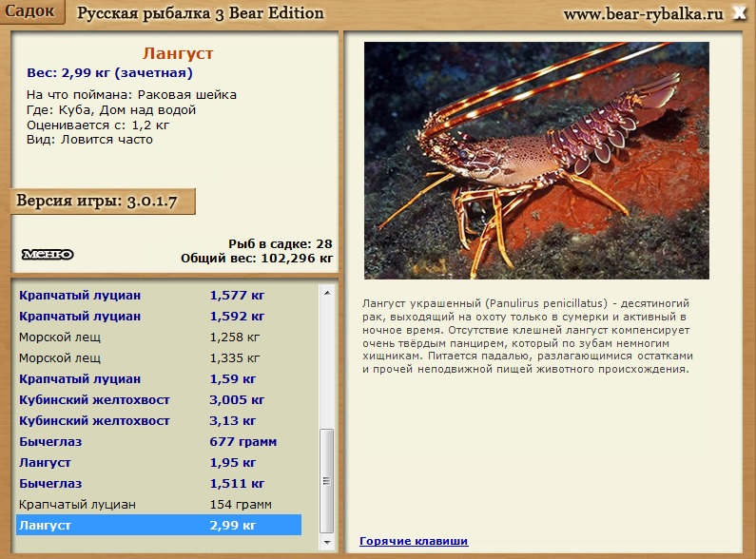756x559 pixels.
Task: Open the Горячие клавиши link
Action: [414, 541]
